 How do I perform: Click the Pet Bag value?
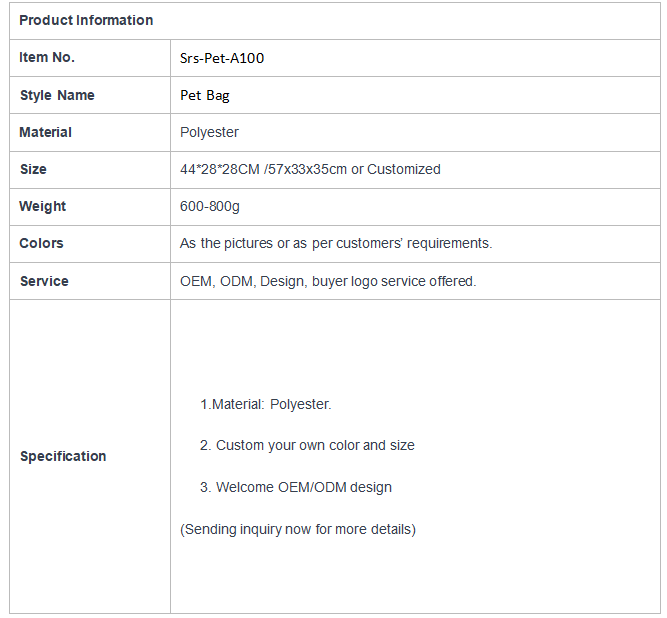click(x=205, y=95)
